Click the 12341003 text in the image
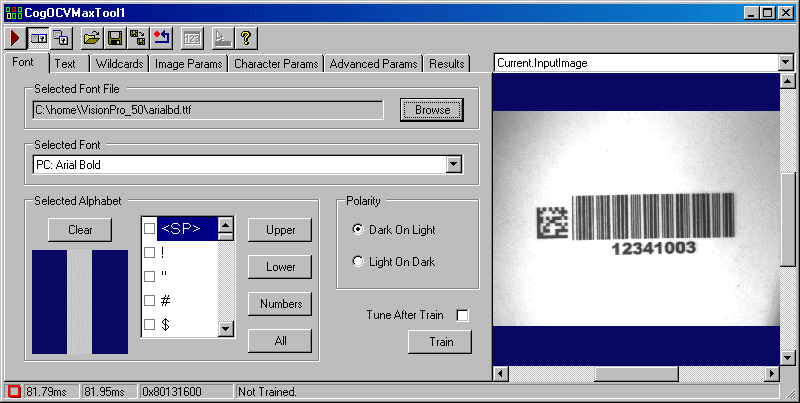800x403 pixels. 654,248
